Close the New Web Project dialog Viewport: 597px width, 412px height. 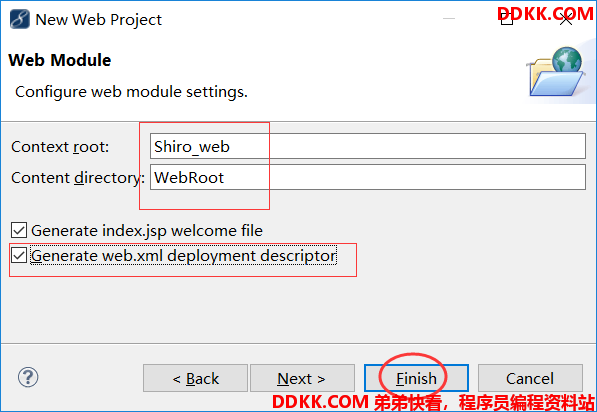tap(566, 18)
